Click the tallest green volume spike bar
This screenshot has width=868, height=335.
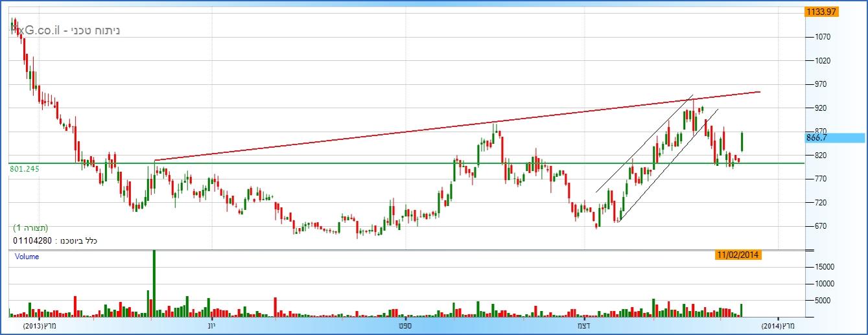click(x=154, y=283)
